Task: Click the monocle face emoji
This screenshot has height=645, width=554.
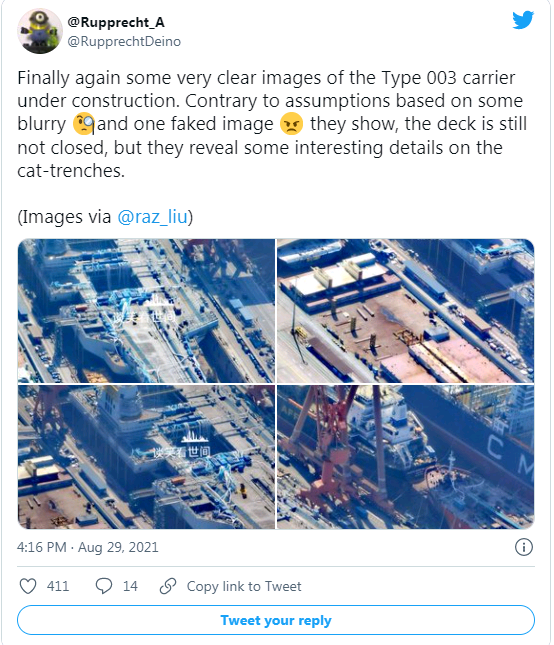Action: (84, 124)
